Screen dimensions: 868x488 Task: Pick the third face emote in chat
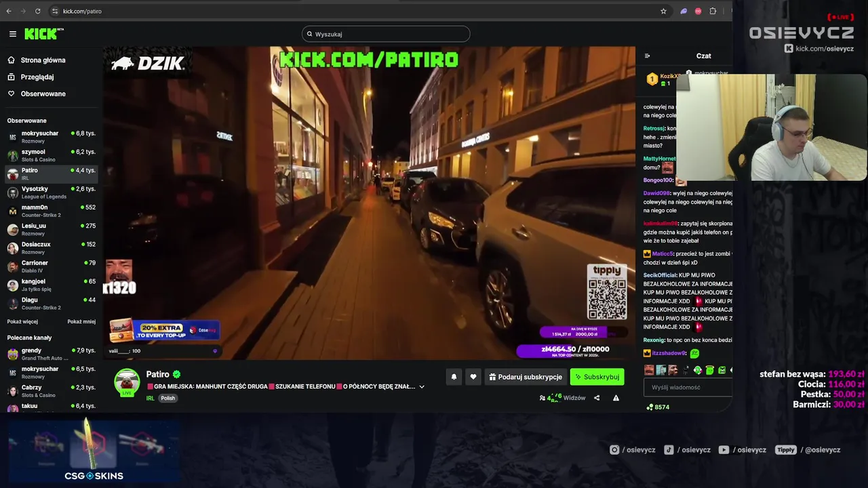(673, 370)
